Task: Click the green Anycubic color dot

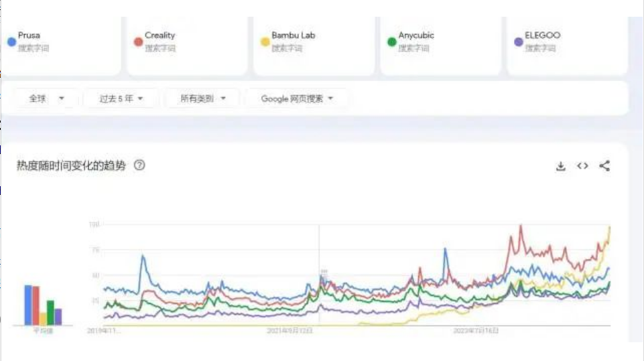Action: click(x=392, y=42)
